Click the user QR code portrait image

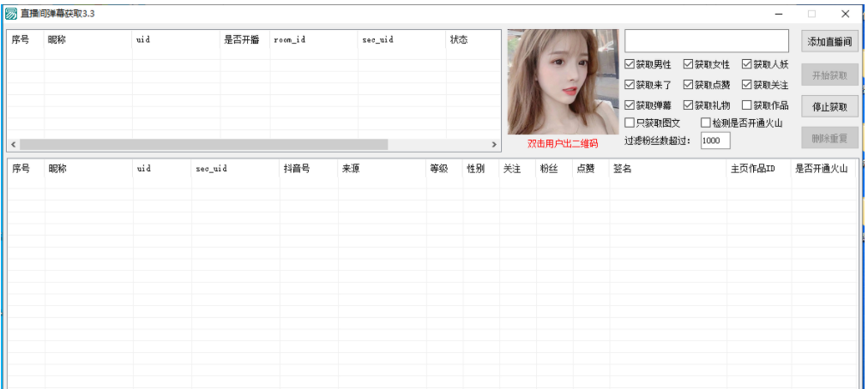pyautogui.click(x=562, y=81)
